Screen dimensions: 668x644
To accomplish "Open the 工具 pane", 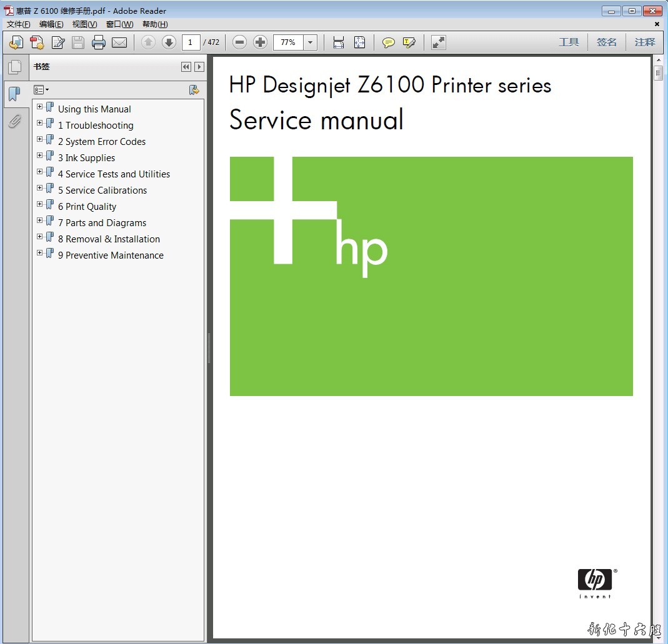I will [569, 42].
